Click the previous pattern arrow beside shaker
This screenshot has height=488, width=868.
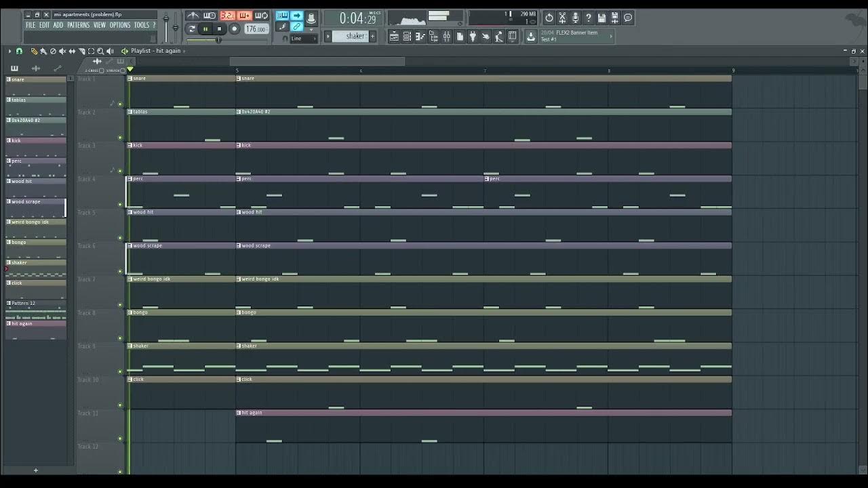(328, 37)
